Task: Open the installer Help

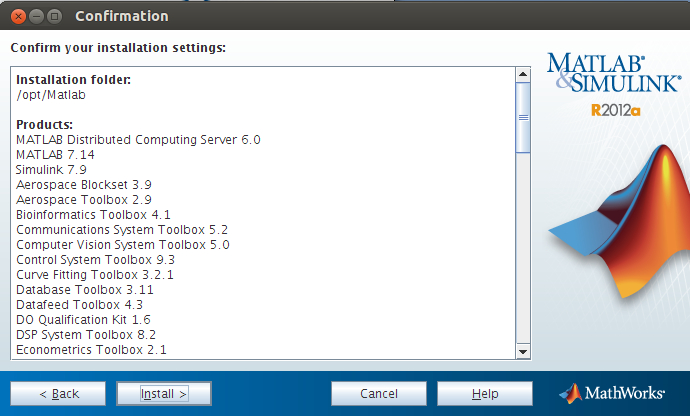Action: [485, 393]
